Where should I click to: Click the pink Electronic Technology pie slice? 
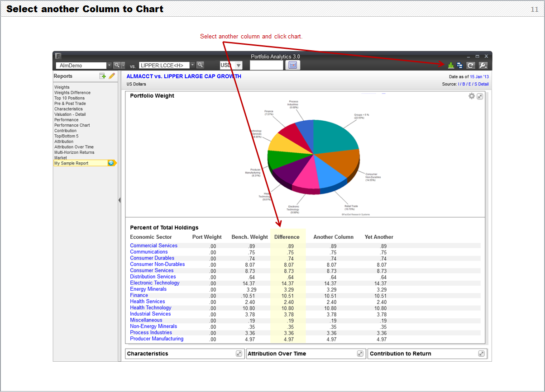[x=308, y=179]
